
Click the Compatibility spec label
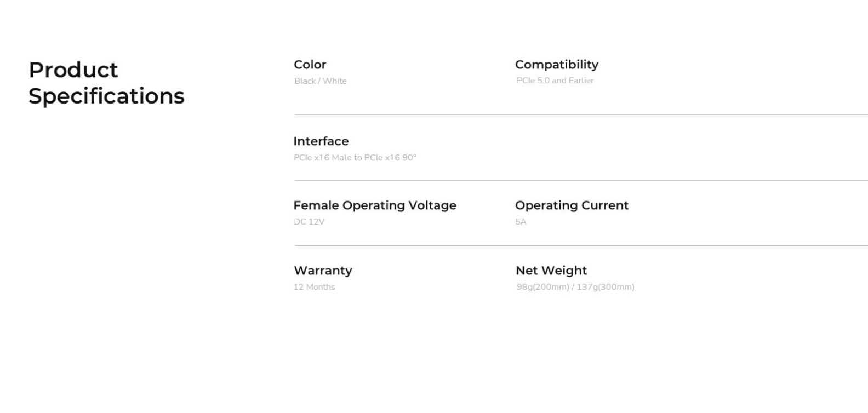pos(556,65)
